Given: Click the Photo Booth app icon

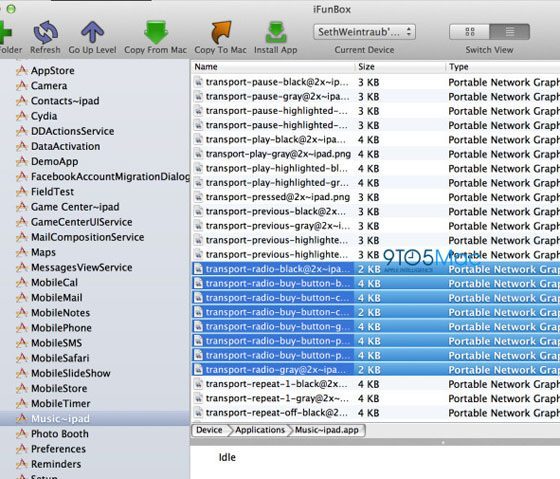Looking at the screenshot, I should coord(22,434).
